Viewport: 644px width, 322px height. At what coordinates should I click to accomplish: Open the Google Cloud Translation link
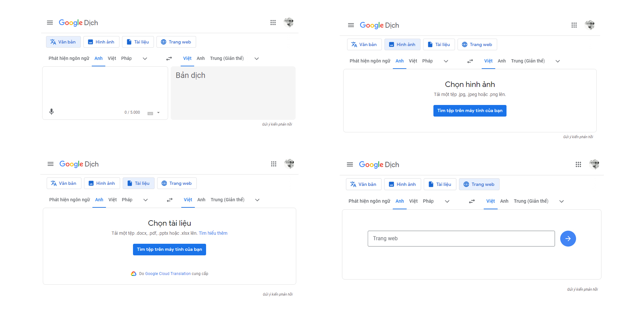point(168,274)
